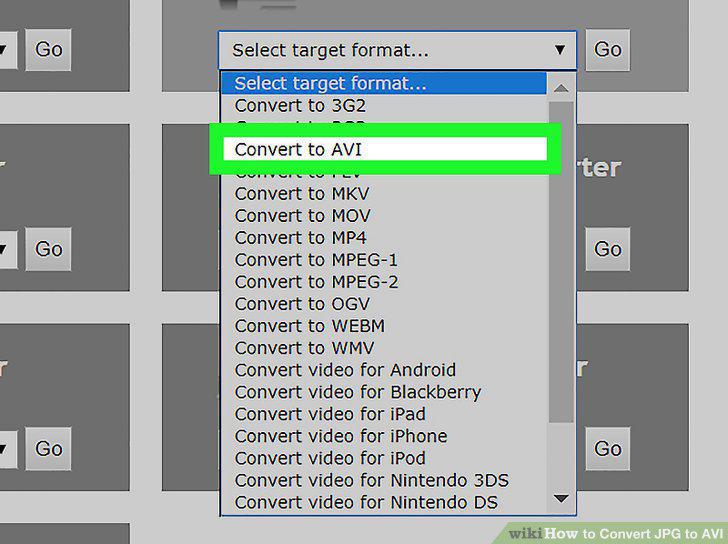728x544 pixels.
Task: Choose Convert to AVI option
Action: [x=385, y=149]
